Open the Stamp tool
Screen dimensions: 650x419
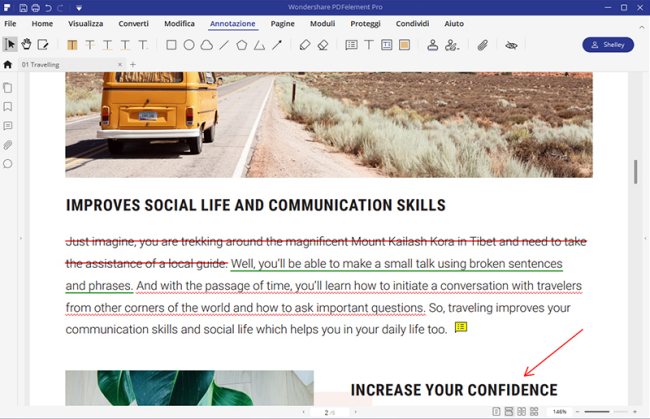[433, 45]
